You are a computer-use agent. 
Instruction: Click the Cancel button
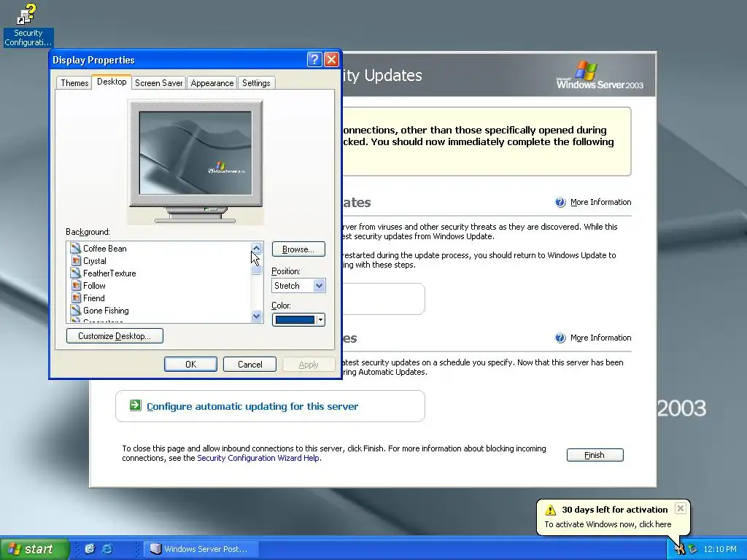tap(249, 365)
